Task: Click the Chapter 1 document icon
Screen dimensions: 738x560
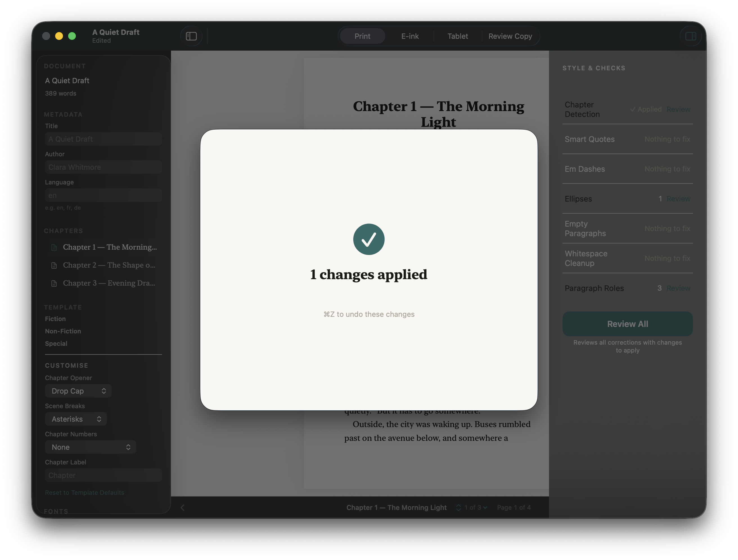Action: [54, 247]
